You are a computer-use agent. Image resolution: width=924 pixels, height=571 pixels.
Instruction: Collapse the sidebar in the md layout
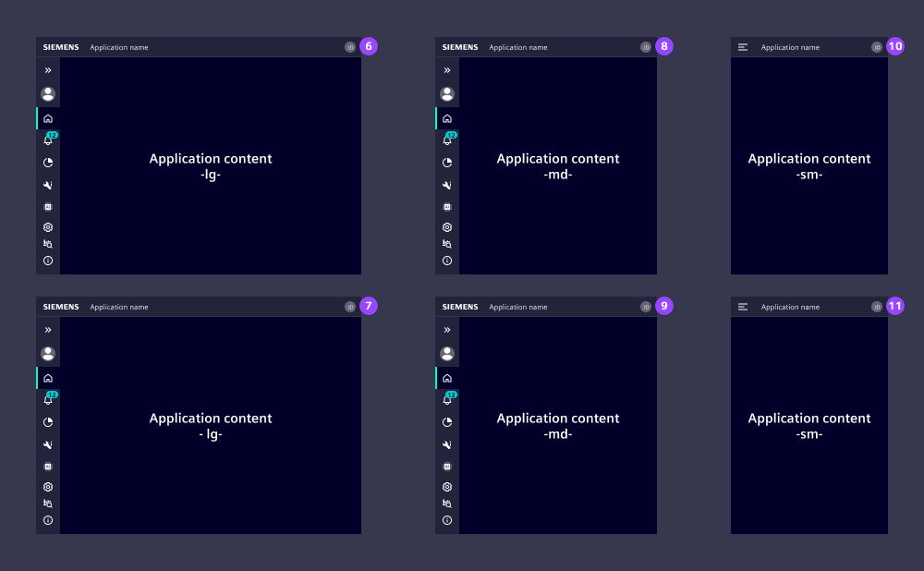[x=447, y=69]
